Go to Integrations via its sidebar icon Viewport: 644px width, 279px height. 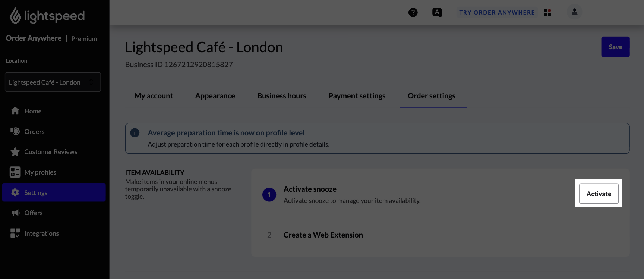pos(41,233)
